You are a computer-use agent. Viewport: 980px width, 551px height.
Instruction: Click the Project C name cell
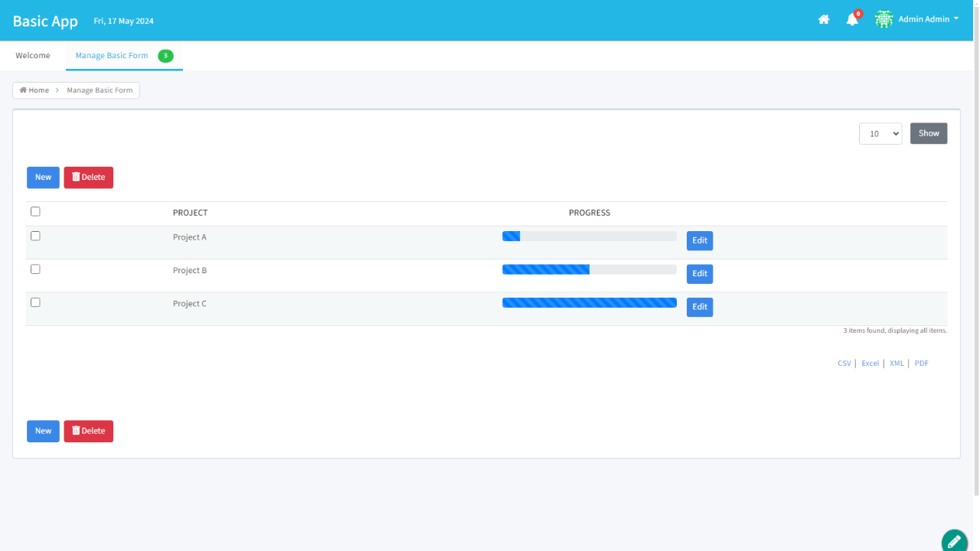(190, 304)
